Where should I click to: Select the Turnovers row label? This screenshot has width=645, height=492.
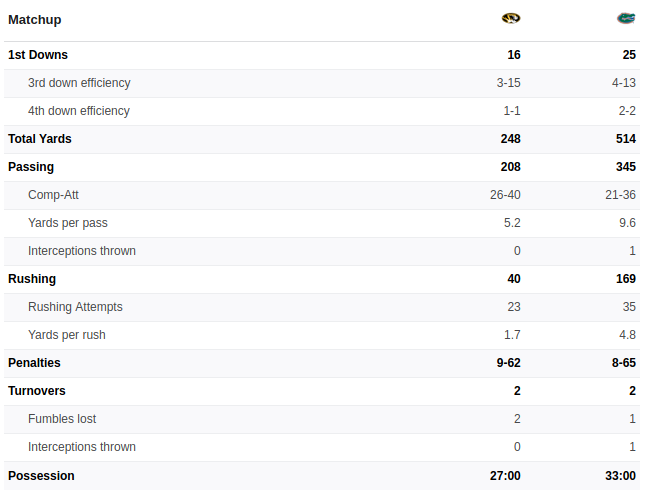[x=37, y=391]
